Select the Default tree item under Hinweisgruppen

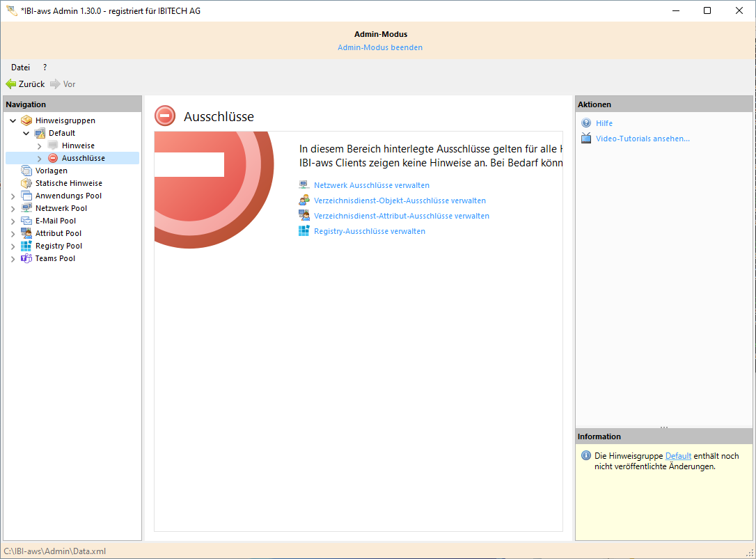coord(62,133)
